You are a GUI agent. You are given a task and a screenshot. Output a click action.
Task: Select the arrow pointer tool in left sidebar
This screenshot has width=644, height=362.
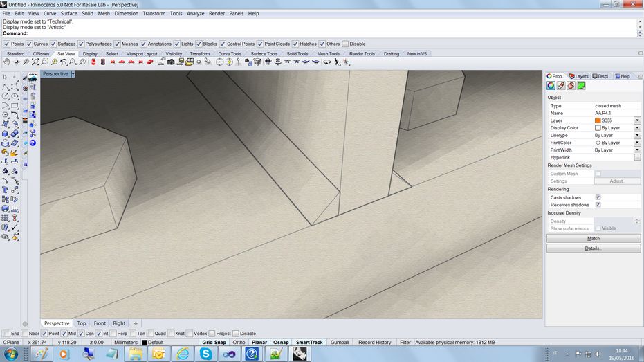coord(5,77)
